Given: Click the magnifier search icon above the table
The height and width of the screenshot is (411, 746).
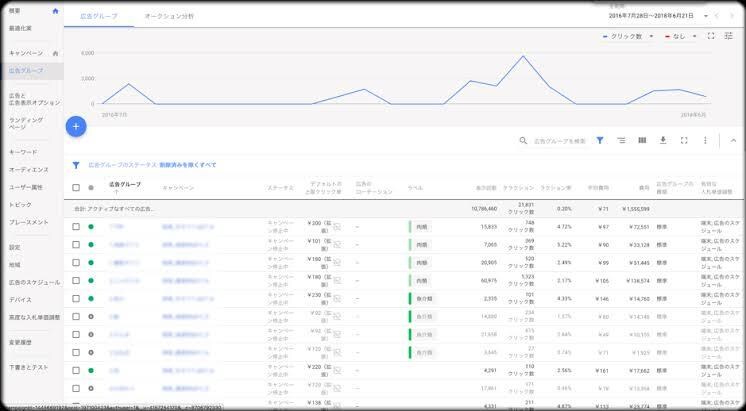Looking at the screenshot, I should pyautogui.click(x=523, y=141).
